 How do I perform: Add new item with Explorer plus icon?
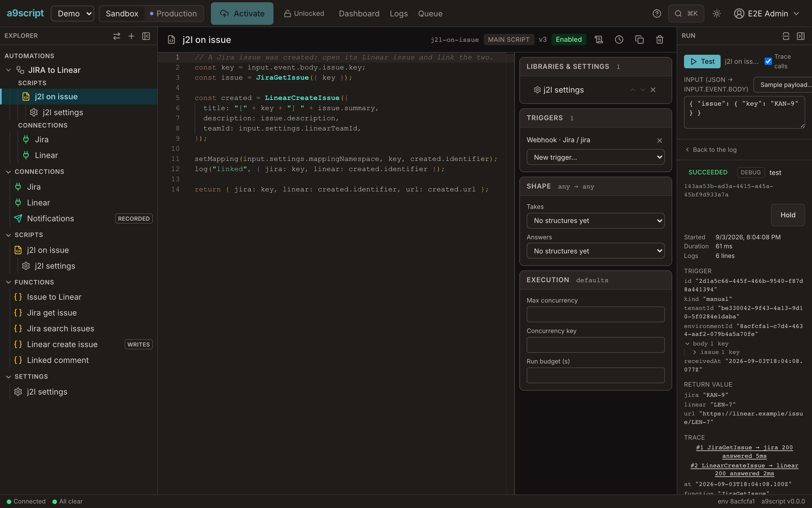[x=131, y=36]
